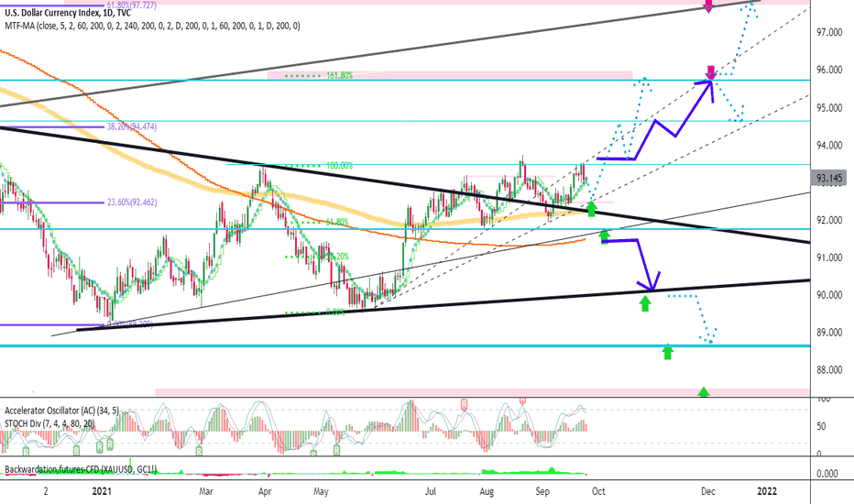
Task: Select the Accelerator Oscillator (AC) indicator label
Action: [x=61, y=411]
